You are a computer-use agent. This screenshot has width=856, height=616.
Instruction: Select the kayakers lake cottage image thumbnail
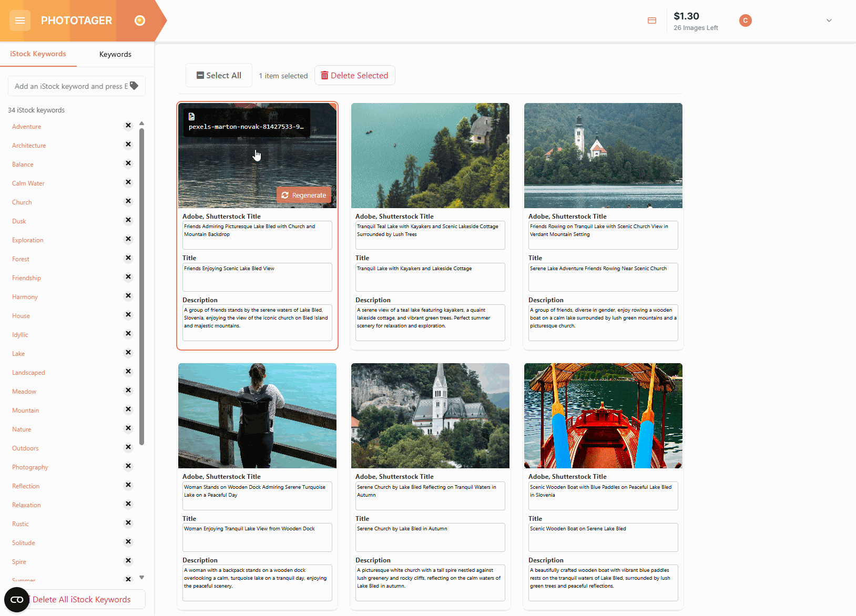tap(430, 156)
